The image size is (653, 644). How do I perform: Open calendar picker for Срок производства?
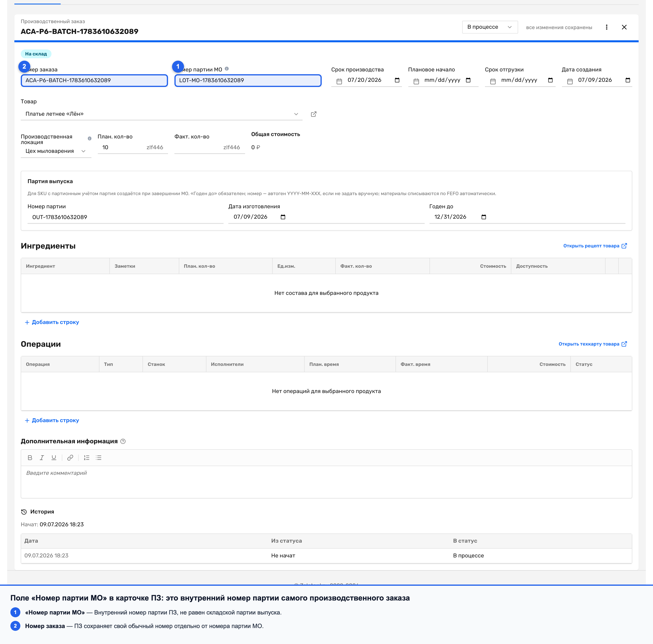(x=397, y=80)
